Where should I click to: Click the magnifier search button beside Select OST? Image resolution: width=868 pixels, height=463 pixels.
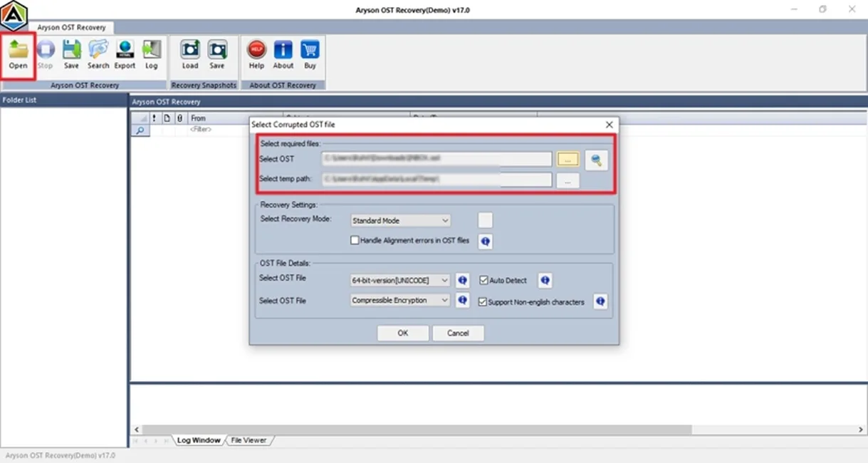596,160
